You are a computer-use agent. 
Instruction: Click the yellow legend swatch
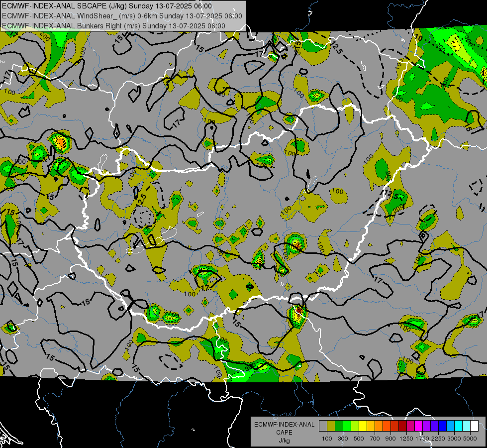click(x=363, y=426)
